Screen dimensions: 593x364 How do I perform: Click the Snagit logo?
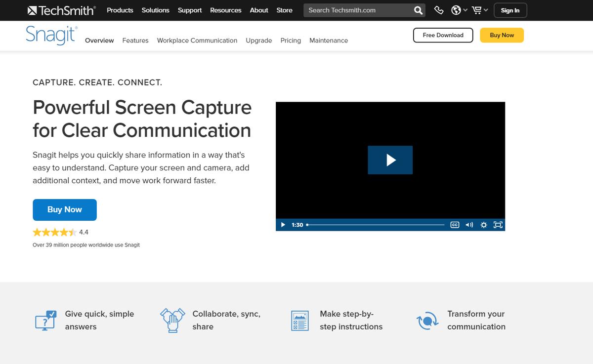coord(51,35)
